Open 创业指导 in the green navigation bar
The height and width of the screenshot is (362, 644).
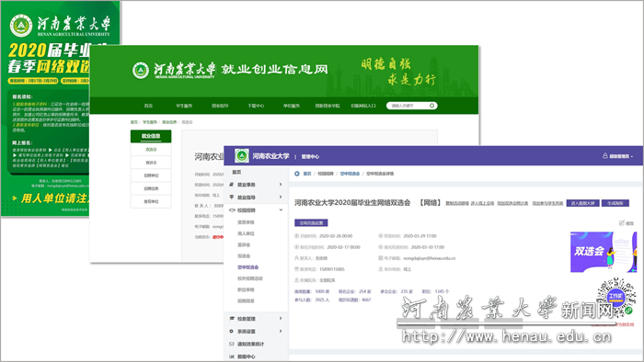point(220,106)
